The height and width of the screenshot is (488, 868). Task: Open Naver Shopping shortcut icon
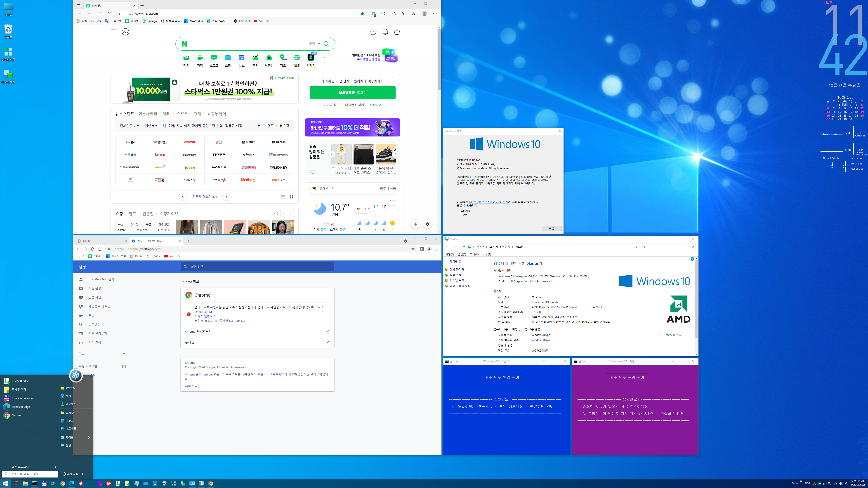click(228, 58)
